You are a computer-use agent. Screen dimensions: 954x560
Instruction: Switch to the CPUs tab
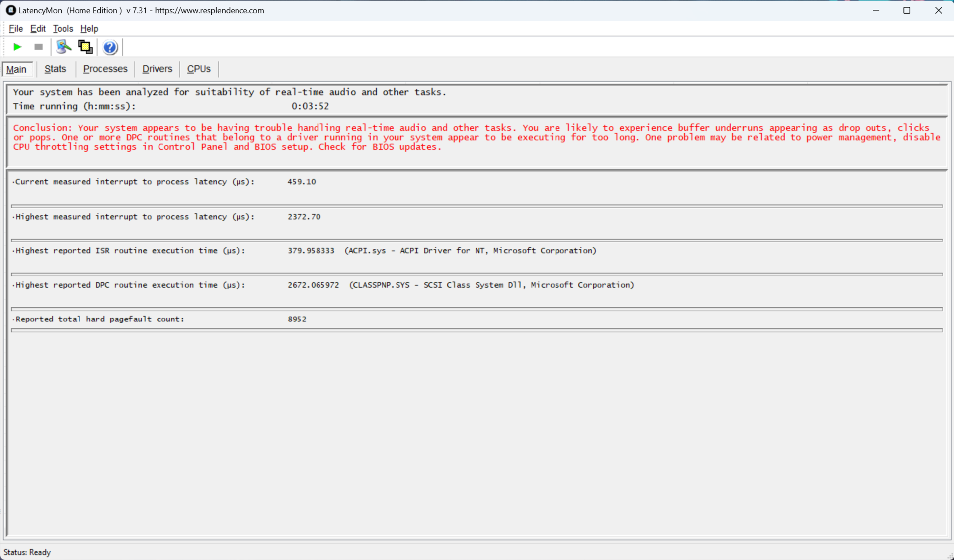[199, 69]
